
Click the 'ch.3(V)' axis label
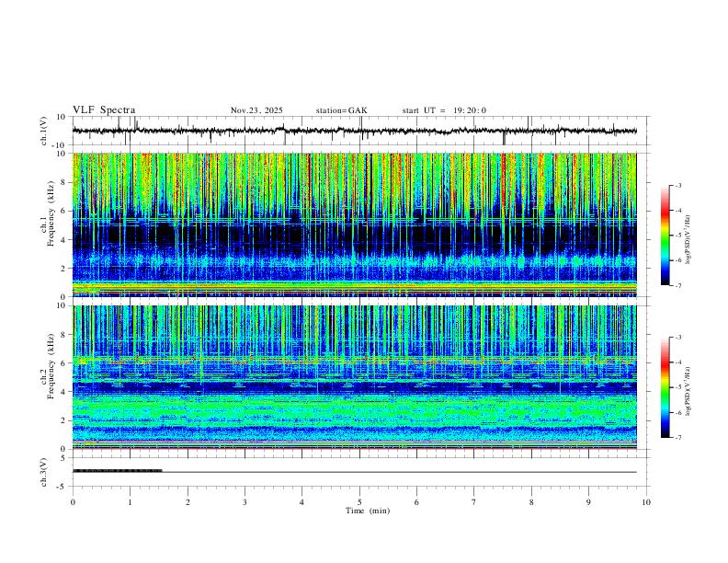click(x=44, y=473)
